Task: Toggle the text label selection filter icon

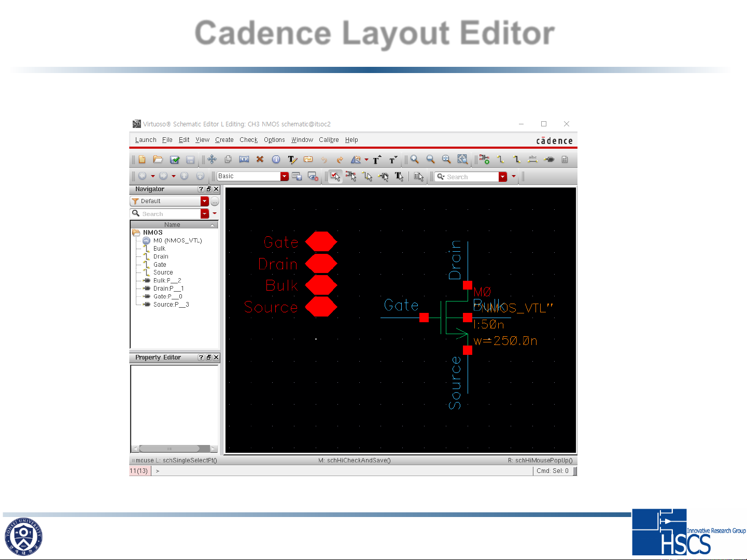Action: (x=399, y=177)
